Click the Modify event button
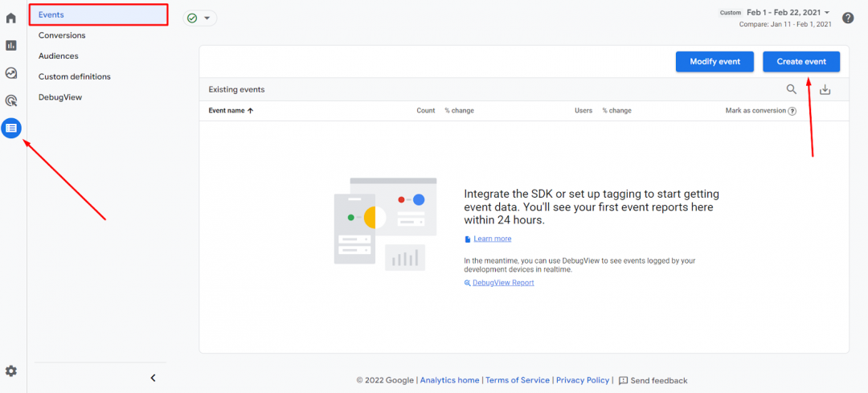Screen dimensions: 868x393 coord(714,61)
